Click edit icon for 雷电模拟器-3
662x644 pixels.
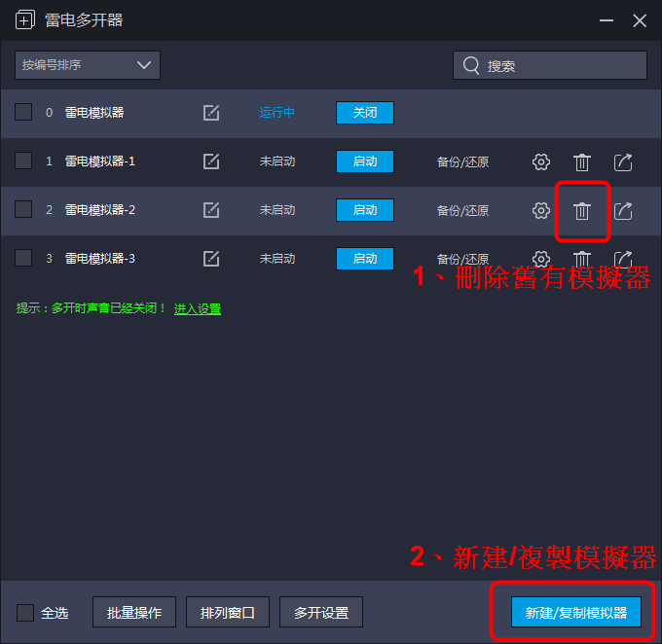211,258
